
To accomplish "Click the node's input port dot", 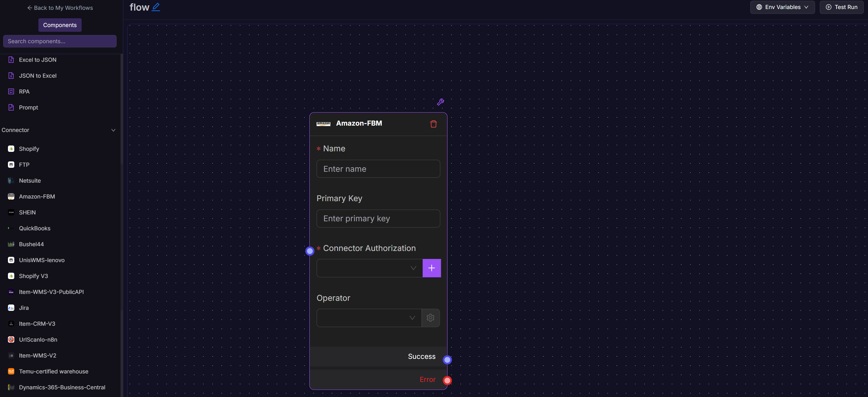I will click(x=310, y=251).
